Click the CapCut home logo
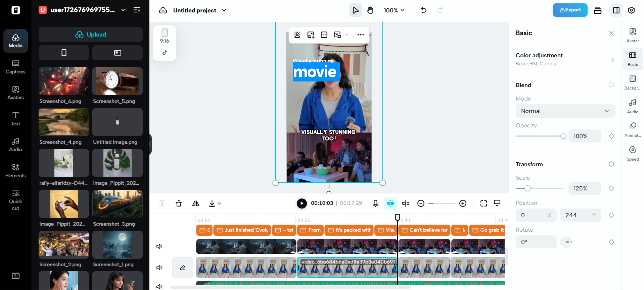 [x=16, y=10]
